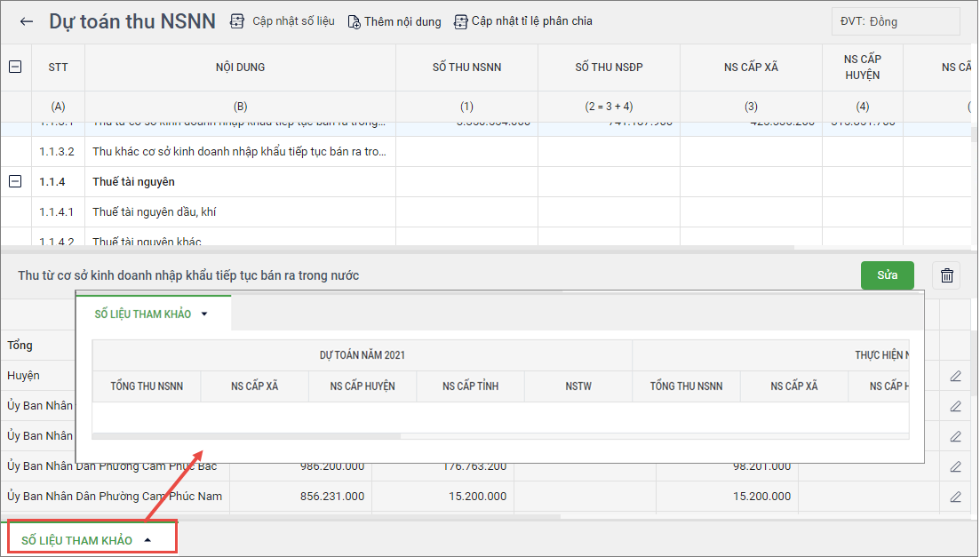Viewport: 980px width, 557px height.
Task: Click the Số thu NSNN column header
Action: (466, 68)
